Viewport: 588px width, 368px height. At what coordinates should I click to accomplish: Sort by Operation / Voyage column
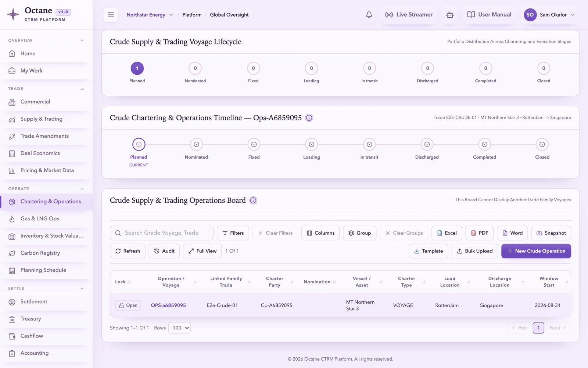coord(195,282)
